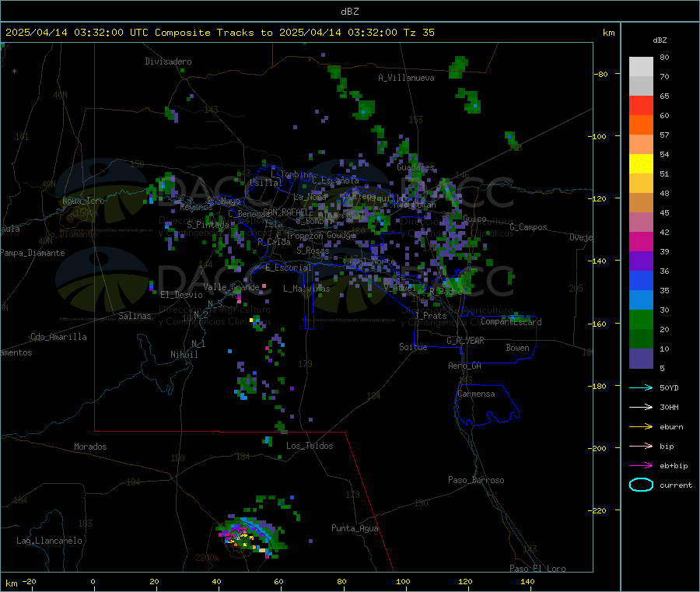Select the 'eburn' legend text label
Screen dimensions: 700x592
tap(671, 427)
